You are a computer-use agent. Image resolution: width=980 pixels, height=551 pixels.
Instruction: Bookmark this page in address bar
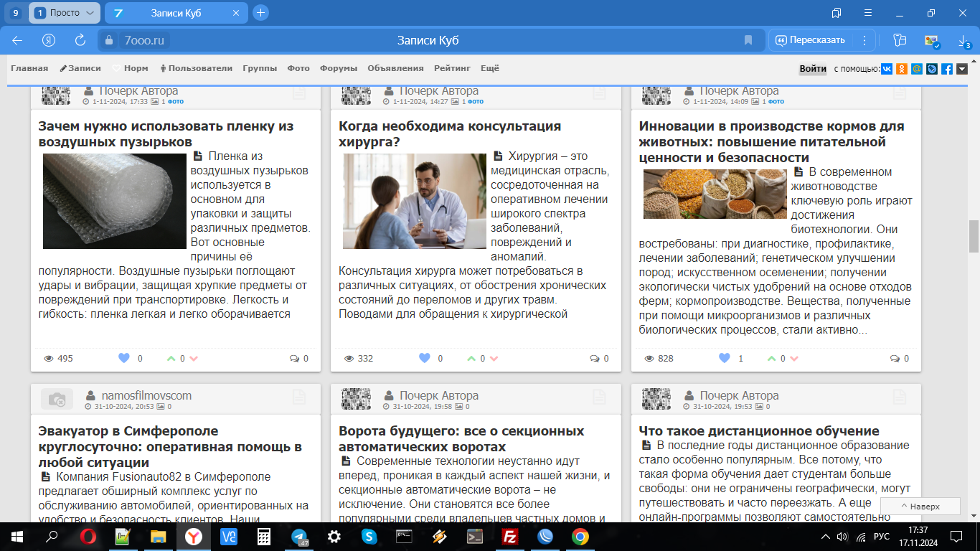[x=748, y=40]
